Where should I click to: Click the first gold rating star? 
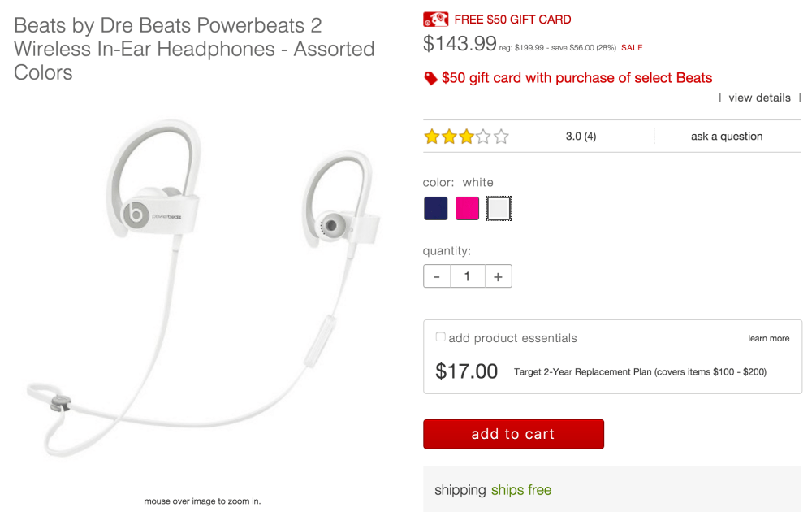[432, 137]
